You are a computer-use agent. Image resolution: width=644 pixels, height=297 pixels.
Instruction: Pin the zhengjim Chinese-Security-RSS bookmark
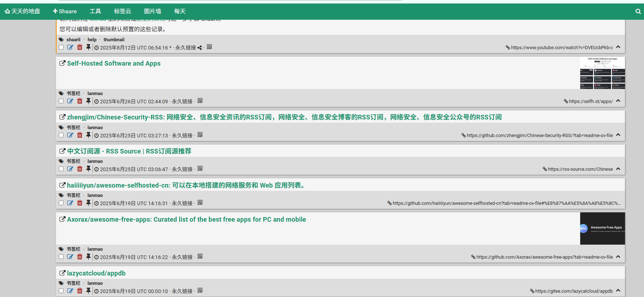88,135
